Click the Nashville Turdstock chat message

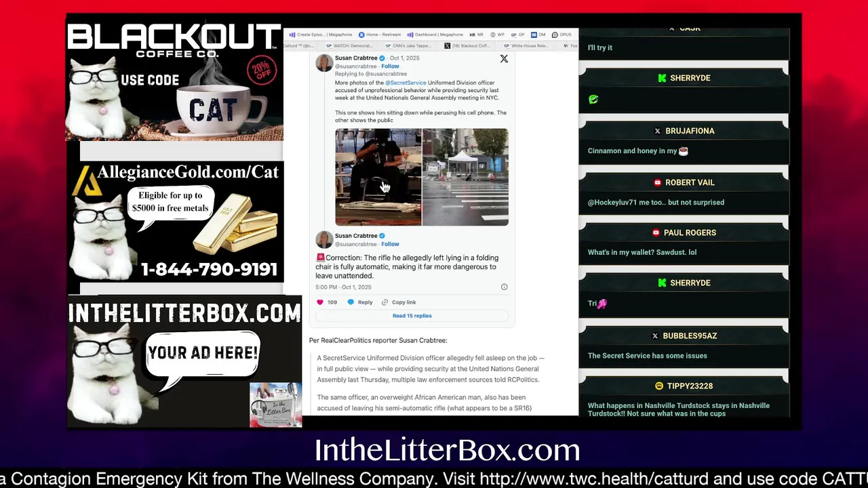[x=679, y=409]
